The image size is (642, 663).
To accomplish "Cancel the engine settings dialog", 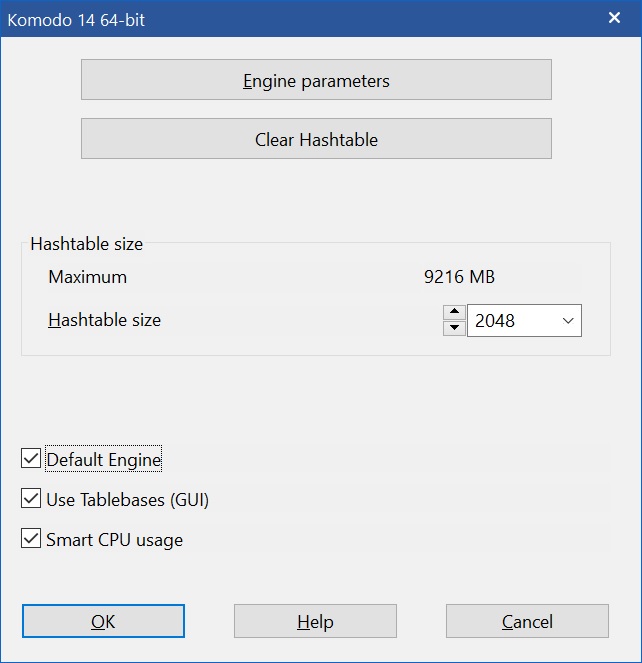I will (527, 621).
